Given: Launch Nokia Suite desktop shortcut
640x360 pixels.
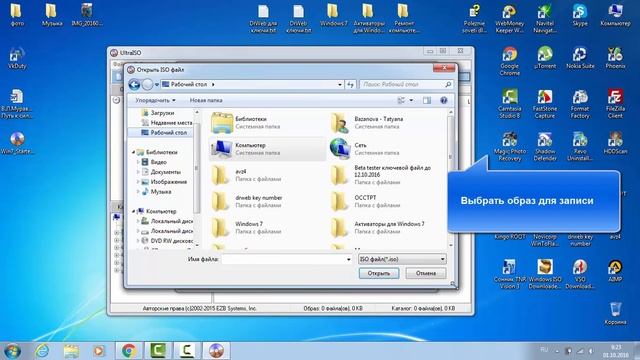Looking at the screenshot, I should click(580, 58).
